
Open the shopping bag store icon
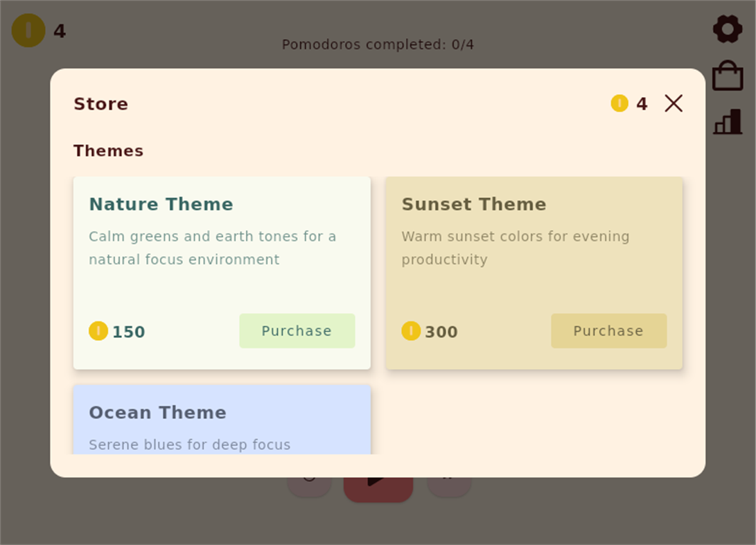click(x=727, y=75)
